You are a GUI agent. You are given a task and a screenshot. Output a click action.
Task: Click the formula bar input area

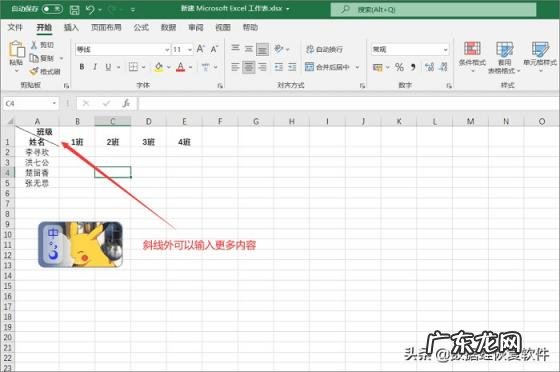[x=349, y=104]
